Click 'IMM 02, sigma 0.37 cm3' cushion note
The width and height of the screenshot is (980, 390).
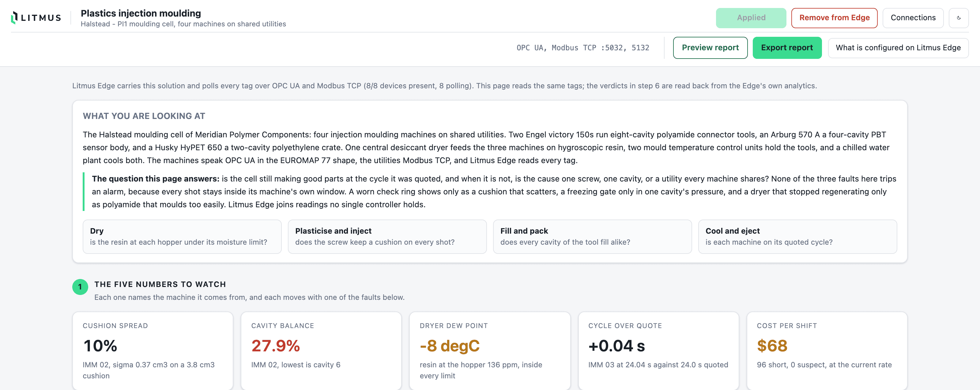tap(149, 370)
